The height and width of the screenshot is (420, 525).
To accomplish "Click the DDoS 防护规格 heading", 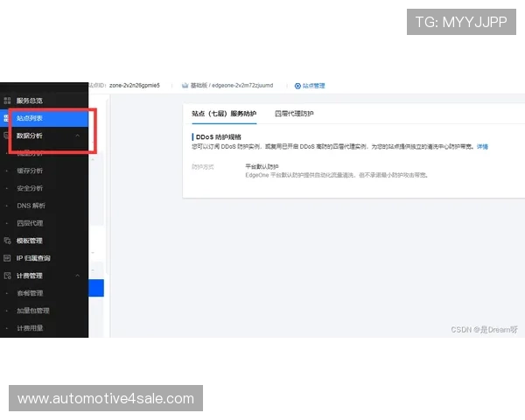I will 218,137.
